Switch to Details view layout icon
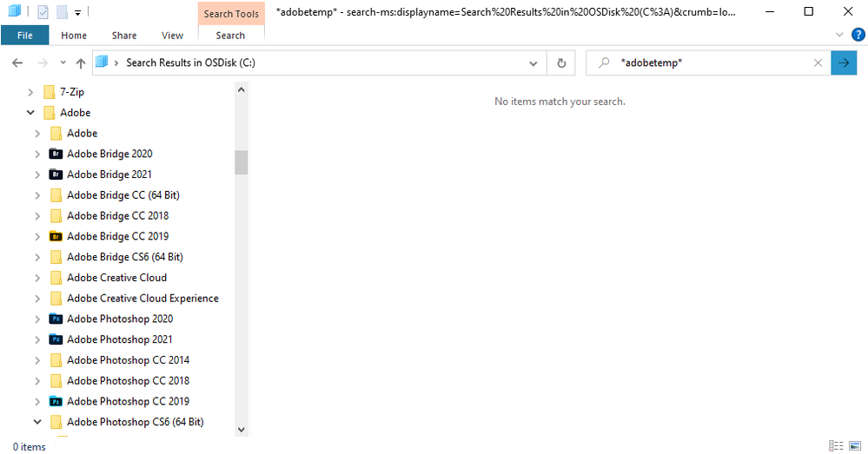 point(836,445)
